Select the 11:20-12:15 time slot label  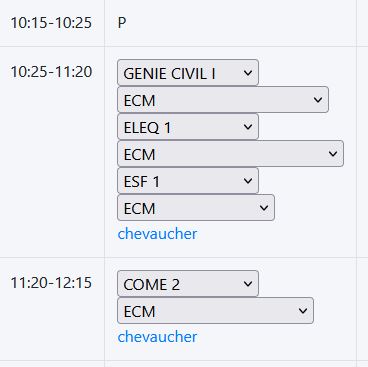coord(51,283)
